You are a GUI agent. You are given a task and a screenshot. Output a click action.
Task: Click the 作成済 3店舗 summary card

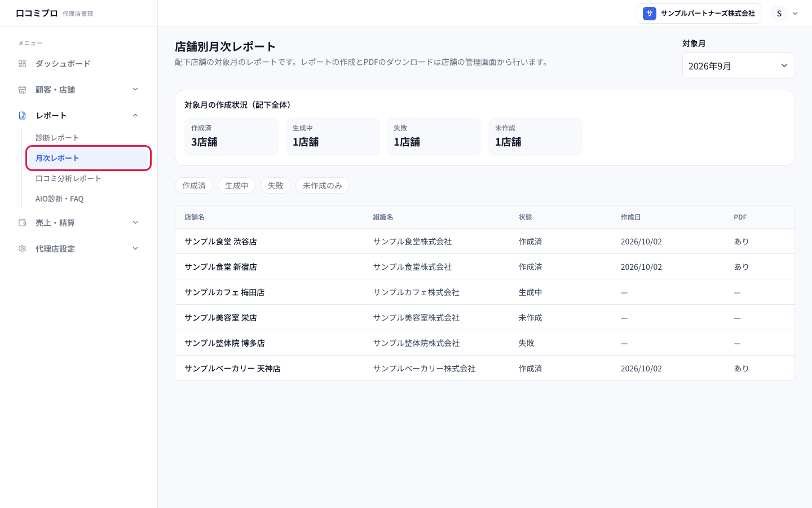click(x=232, y=137)
